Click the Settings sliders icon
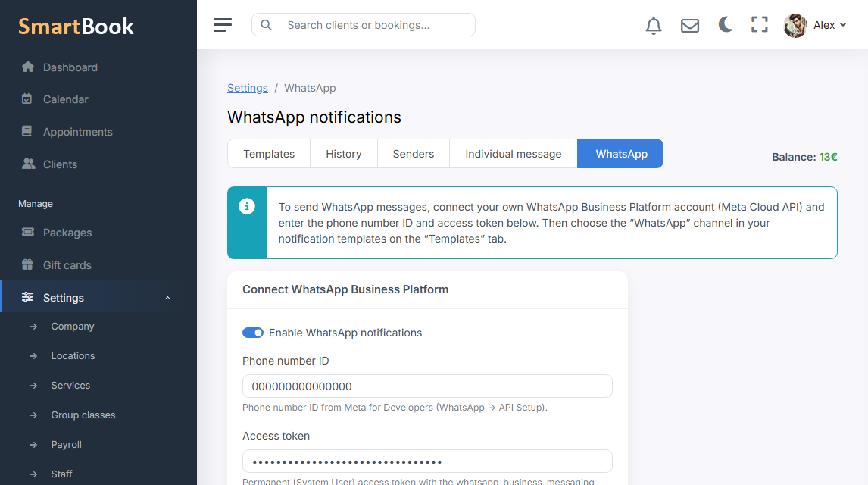 pyautogui.click(x=27, y=297)
